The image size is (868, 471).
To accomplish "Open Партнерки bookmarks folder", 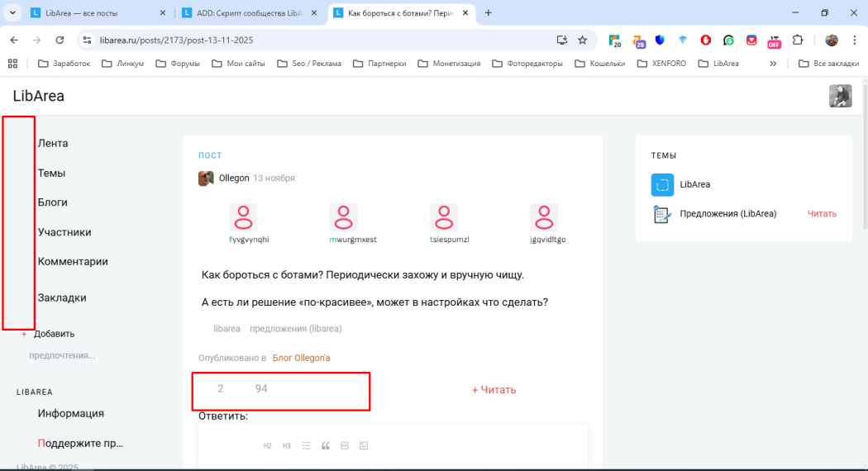I will tap(379, 64).
